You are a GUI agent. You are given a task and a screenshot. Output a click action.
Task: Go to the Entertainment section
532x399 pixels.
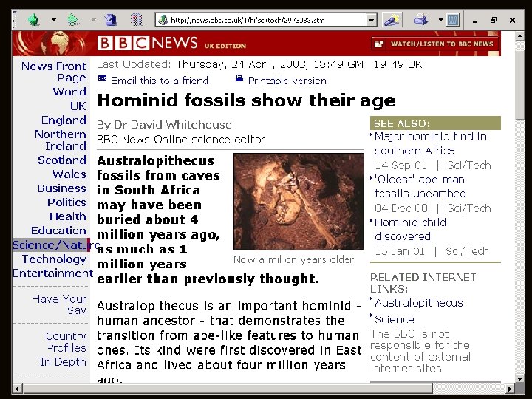[x=52, y=273]
